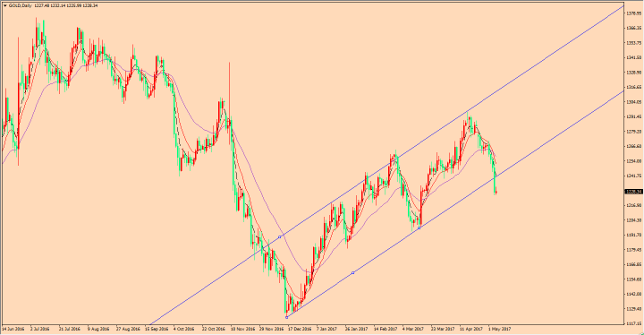Click the 1 May 2017 date label
The height and width of the screenshot is (335, 644).
pos(499,330)
